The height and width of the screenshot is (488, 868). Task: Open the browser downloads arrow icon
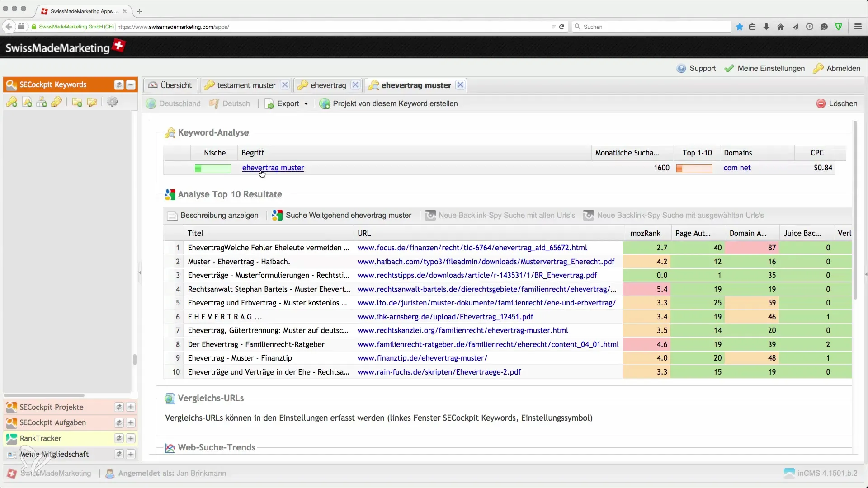tap(766, 27)
